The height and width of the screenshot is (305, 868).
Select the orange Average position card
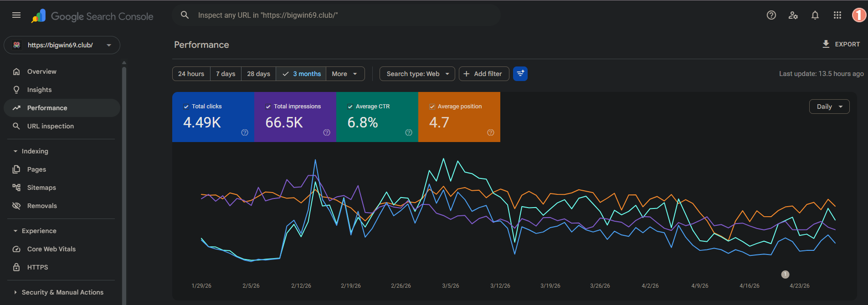click(x=459, y=117)
